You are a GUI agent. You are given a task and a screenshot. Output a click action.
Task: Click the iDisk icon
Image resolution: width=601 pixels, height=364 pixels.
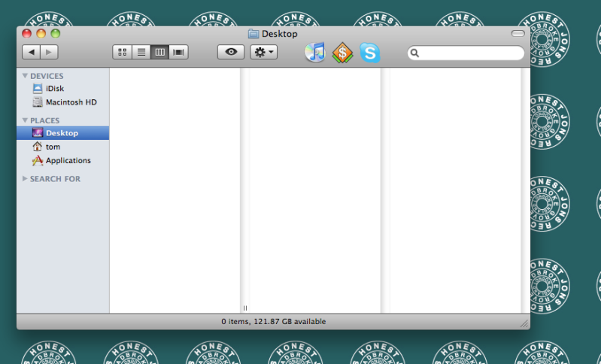(x=38, y=89)
